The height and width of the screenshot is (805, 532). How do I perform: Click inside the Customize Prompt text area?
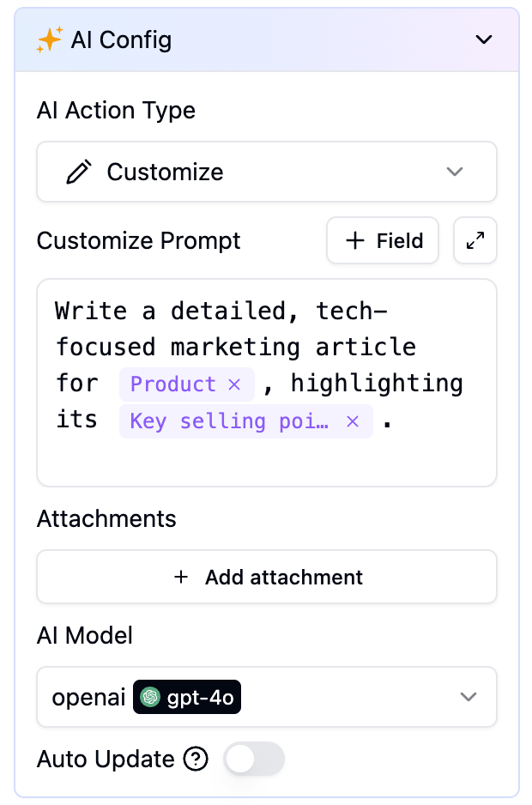[267, 383]
